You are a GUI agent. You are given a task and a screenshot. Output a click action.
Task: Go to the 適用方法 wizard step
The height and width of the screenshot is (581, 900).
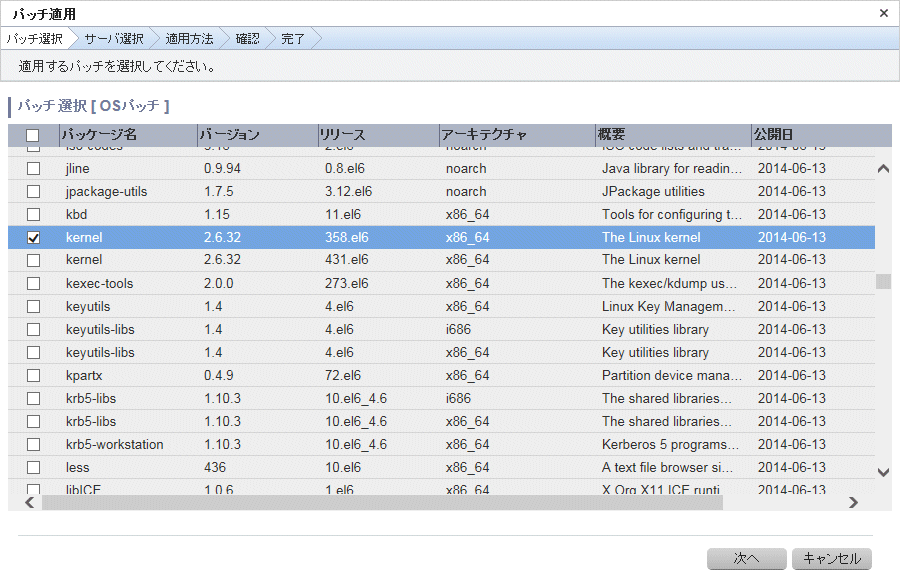click(x=189, y=39)
